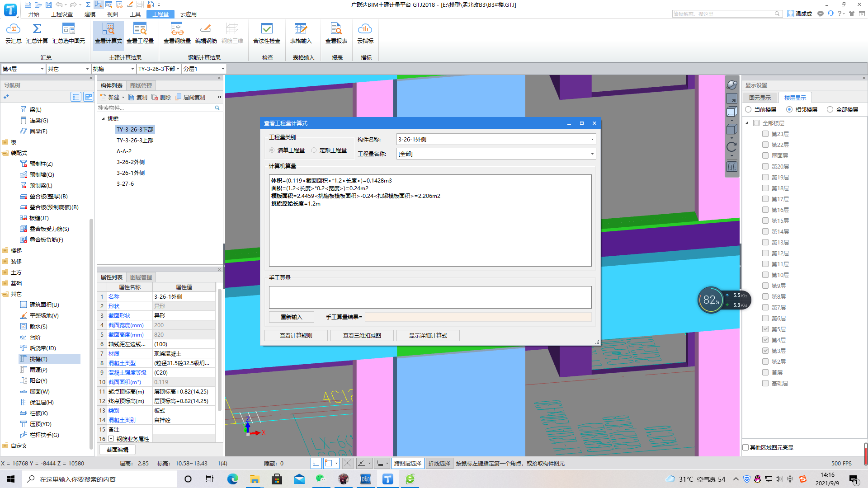Click 跨图层选择 status bar button
The image size is (868, 488).
tap(407, 463)
